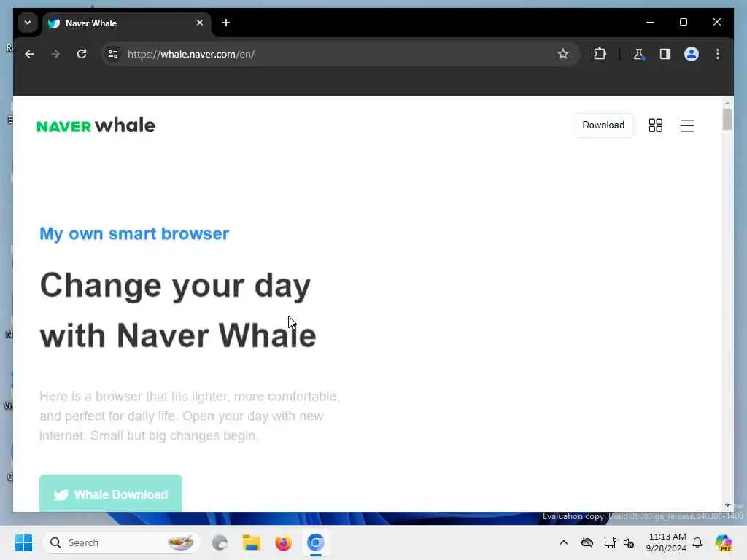Open the user profile avatar
This screenshot has width=747, height=560.
click(692, 54)
